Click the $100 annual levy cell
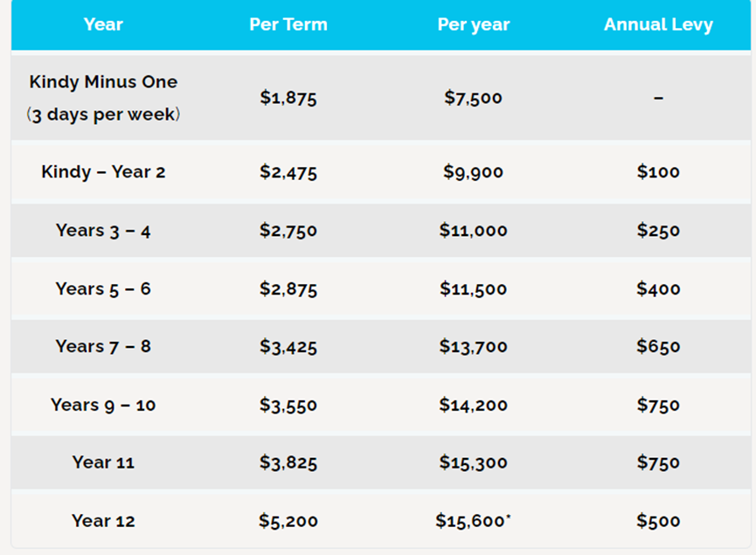 [658, 172]
